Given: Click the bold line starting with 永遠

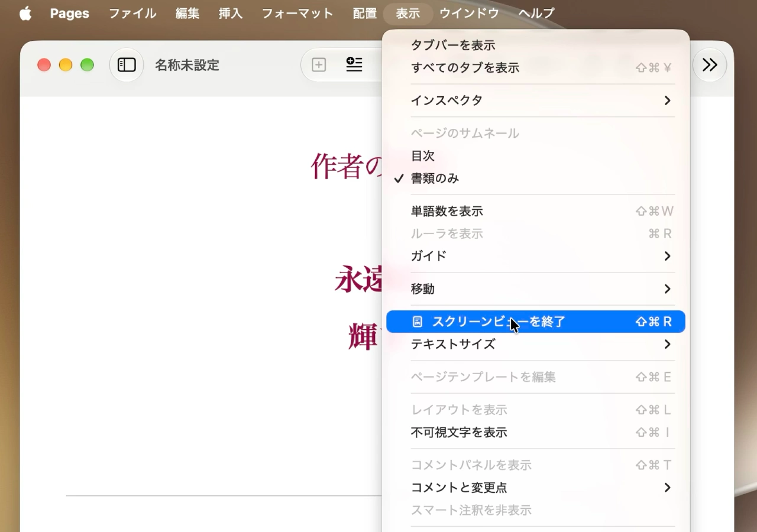Looking at the screenshot, I should [x=358, y=280].
